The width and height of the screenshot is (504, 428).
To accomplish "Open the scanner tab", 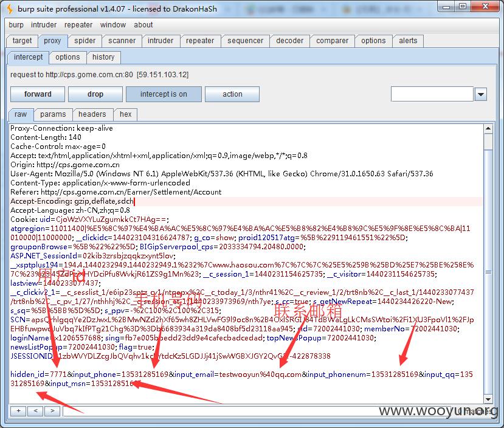I will [122, 41].
